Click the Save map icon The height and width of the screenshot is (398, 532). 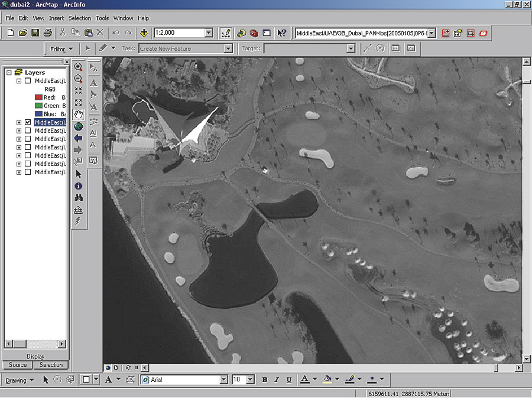coord(35,33)
